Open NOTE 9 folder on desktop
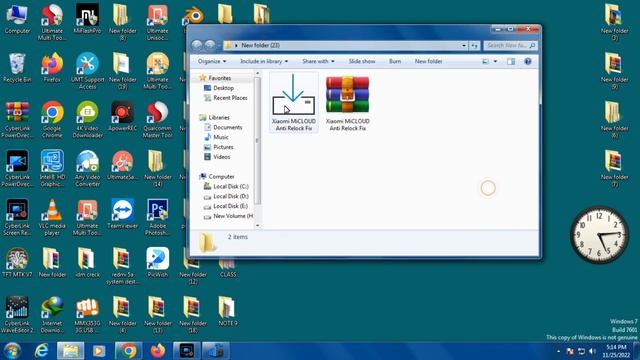The image size is (640, 360). (228, 311)
